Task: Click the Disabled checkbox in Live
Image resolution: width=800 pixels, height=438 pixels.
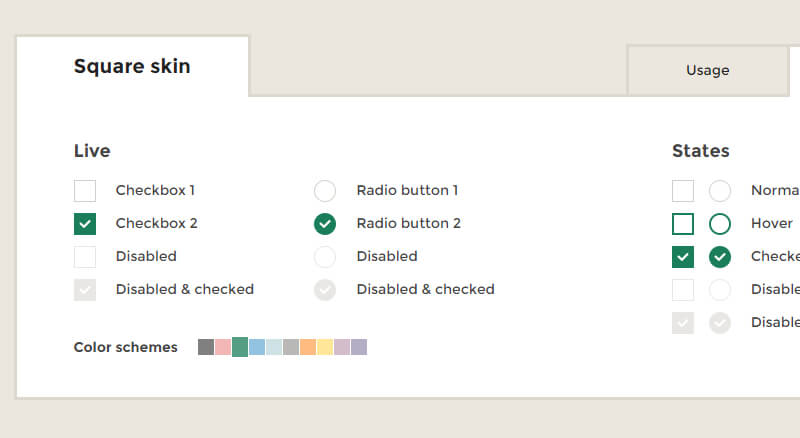Action: (85, 257)
